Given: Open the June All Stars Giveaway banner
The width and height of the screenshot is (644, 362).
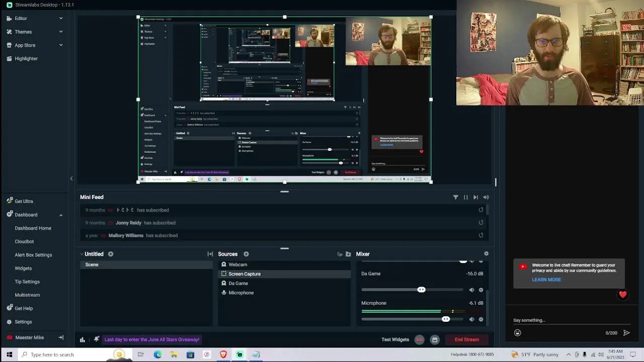Looking at the screenshot, I should 152,339.
